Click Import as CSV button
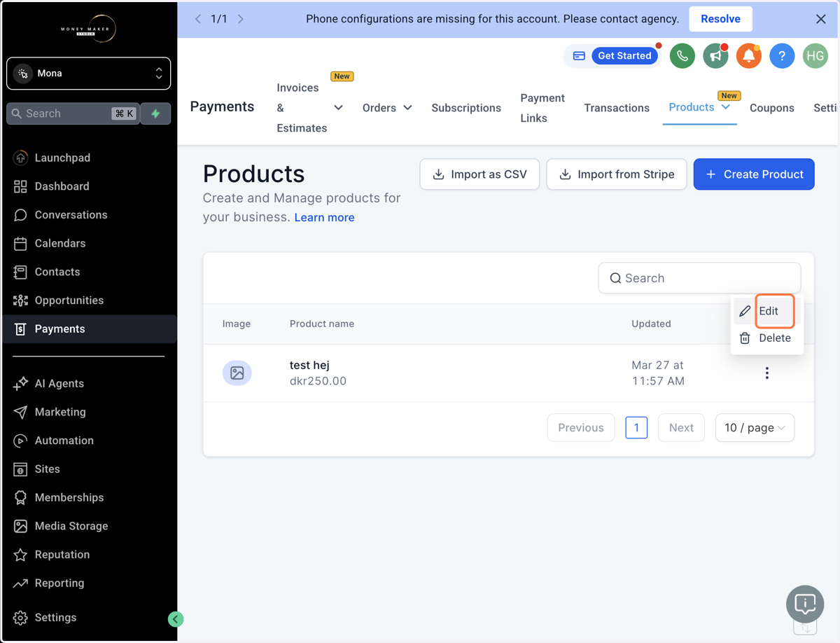The height and width of the screenshot is (643, 840). 479,174
